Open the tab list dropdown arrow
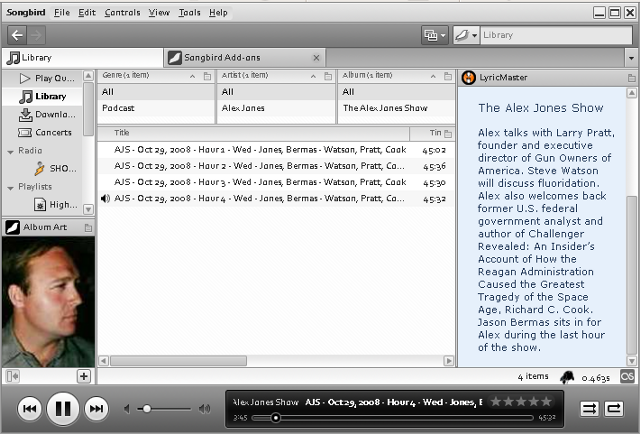This screenshot has height=434, width=640. 631,58
